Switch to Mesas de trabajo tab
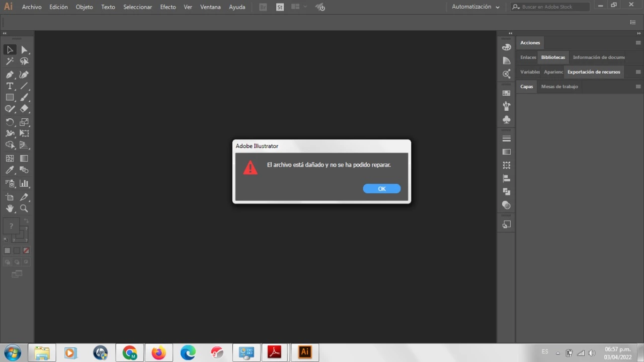 click(x=559, y=87)
